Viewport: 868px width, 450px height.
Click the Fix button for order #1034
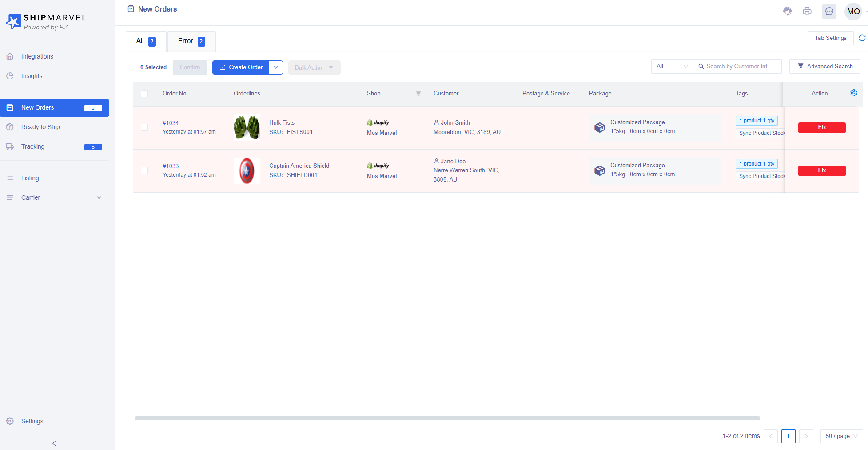click(x=821, y=127)
